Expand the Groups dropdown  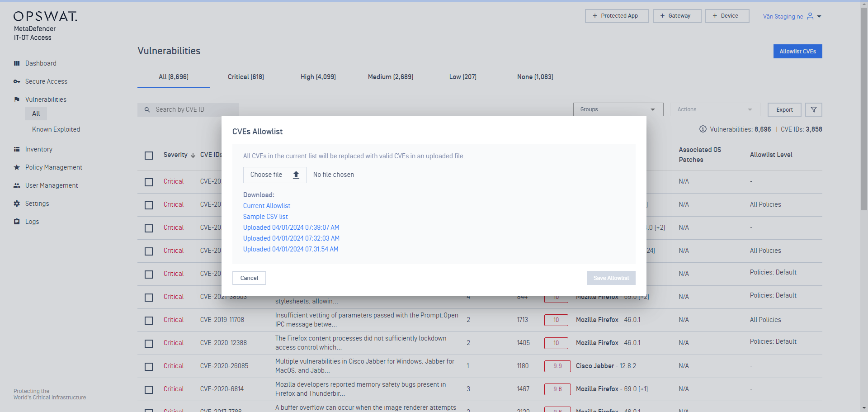coord(618,109)
